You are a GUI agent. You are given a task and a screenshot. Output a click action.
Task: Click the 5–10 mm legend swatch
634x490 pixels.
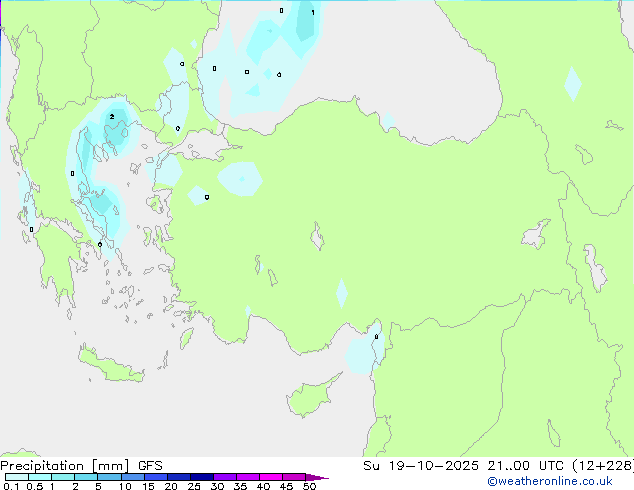pyautogui.click(x=109, y=477)
